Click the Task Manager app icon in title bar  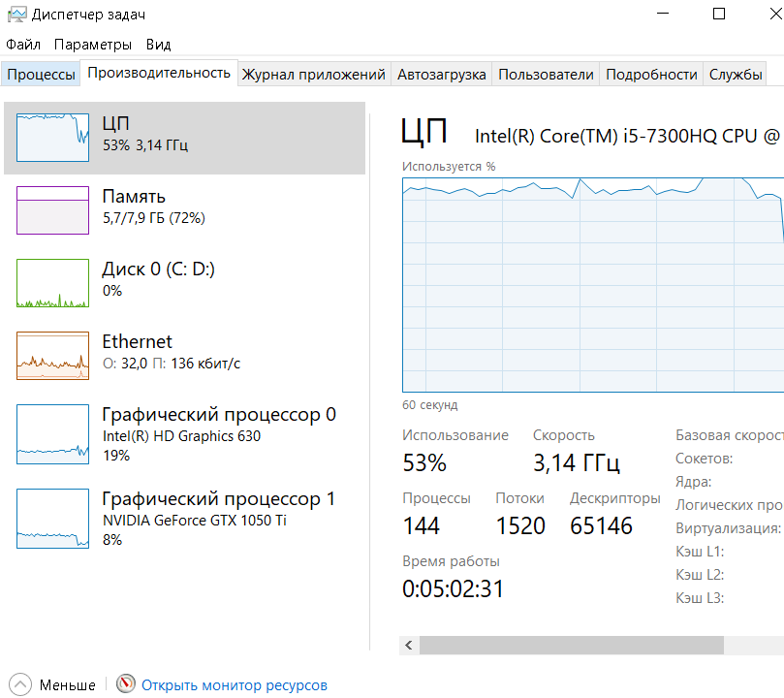16,15
